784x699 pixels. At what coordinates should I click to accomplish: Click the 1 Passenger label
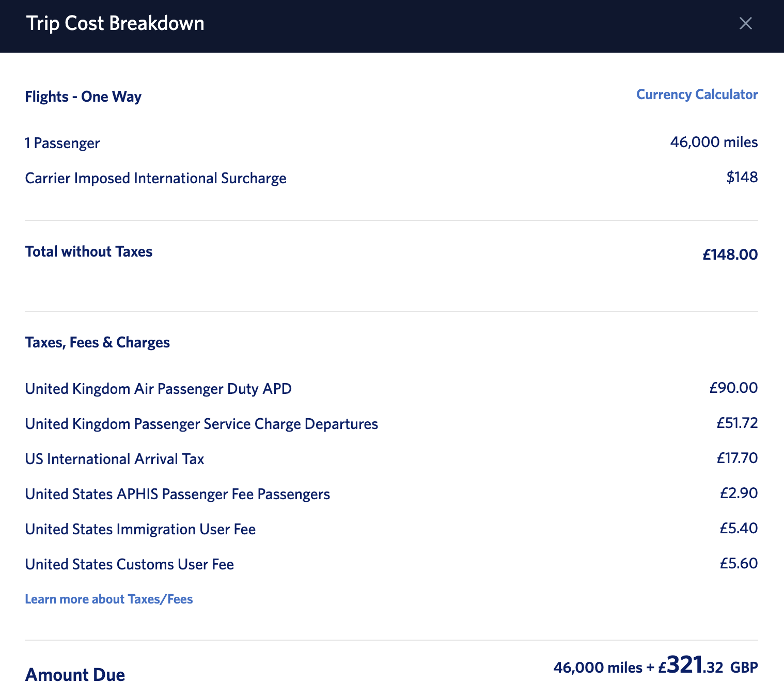click(62, 143)
